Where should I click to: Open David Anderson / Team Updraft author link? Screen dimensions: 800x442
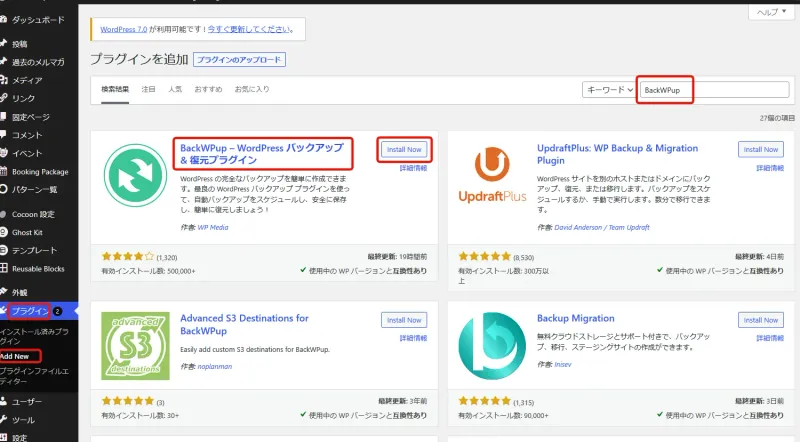coord(602,228)
